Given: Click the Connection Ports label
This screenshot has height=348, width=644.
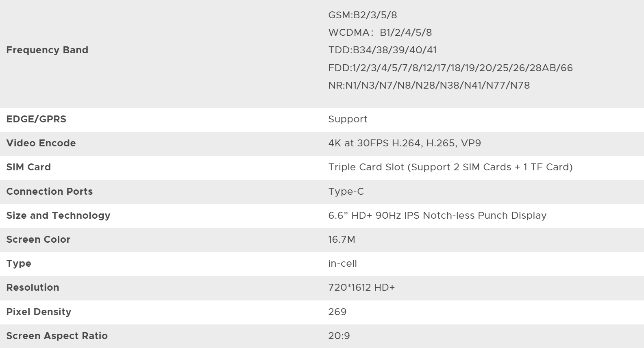Looking at the screenshot, I should [50, 191].
